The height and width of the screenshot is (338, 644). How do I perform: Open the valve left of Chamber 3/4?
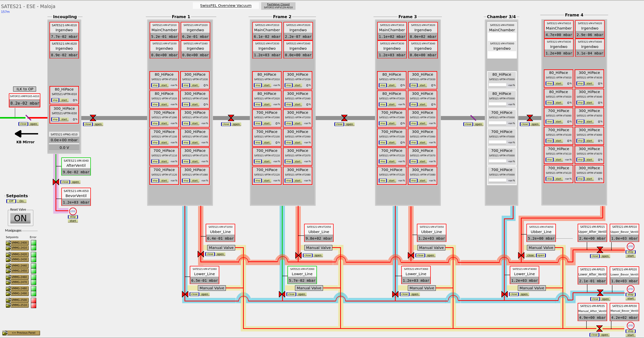478,124
